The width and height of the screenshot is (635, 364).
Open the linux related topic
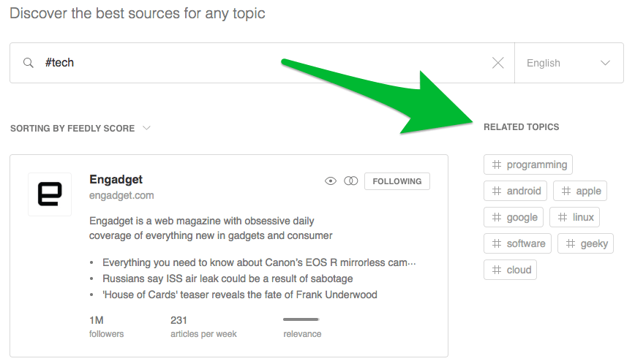tap(574, 217)
